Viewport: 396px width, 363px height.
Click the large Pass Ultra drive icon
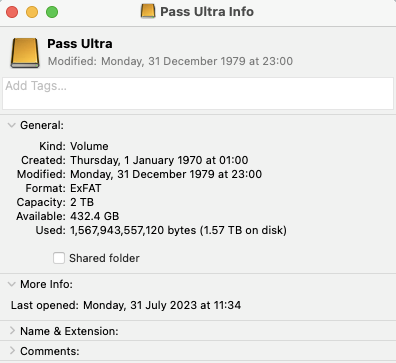tap(25, 53)
